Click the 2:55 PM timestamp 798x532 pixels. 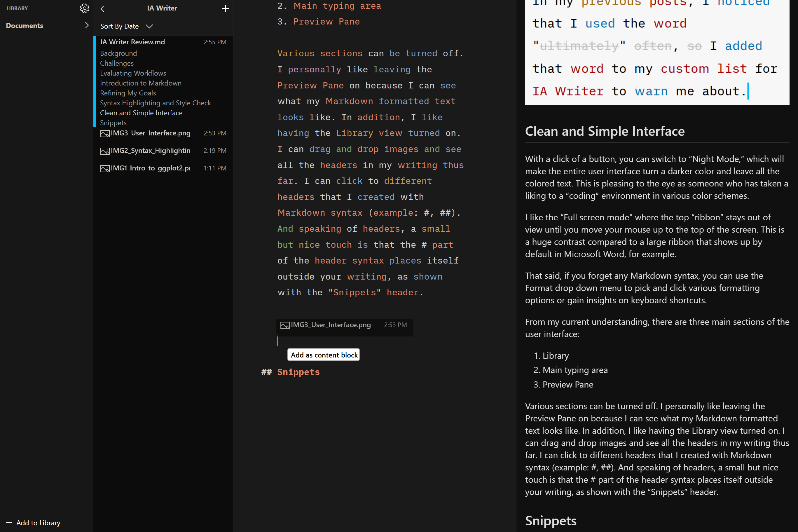(x=215, y=42)
